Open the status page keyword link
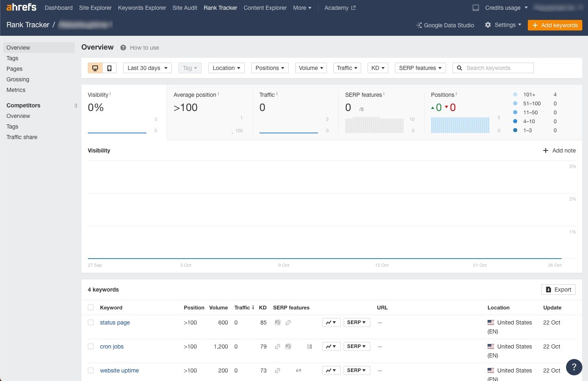Image resolution: width=588 pixels, height=381 pixels. click(x=115, y=322)
